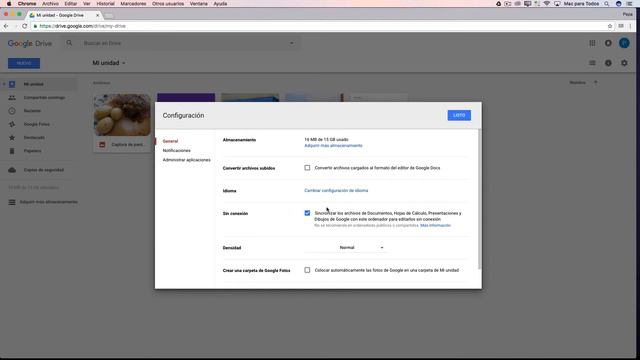640x360 pixels.
Task: Click Spotlight search icon in menu bar
Action: [x=607, y=4]
